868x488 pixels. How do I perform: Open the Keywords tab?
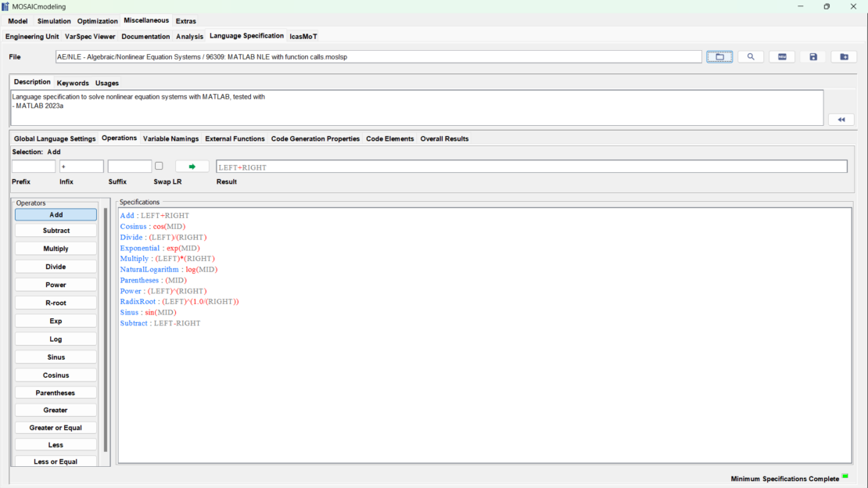[73, 82]
